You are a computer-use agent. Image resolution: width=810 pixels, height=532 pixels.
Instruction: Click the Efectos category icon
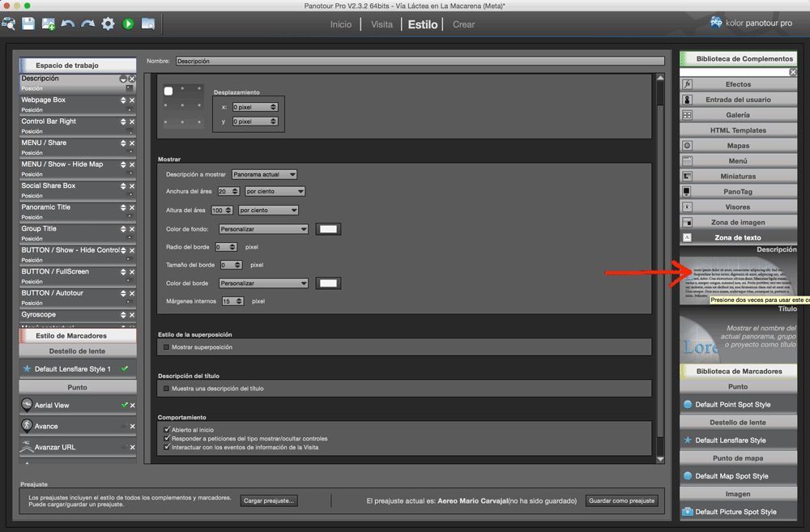pos(687,84)
